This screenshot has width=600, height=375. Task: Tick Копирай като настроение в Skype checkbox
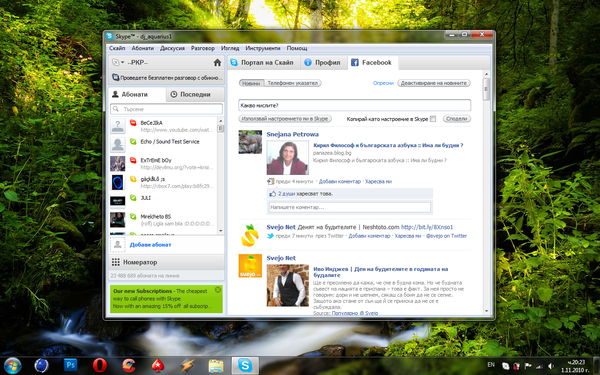[433, 119]
